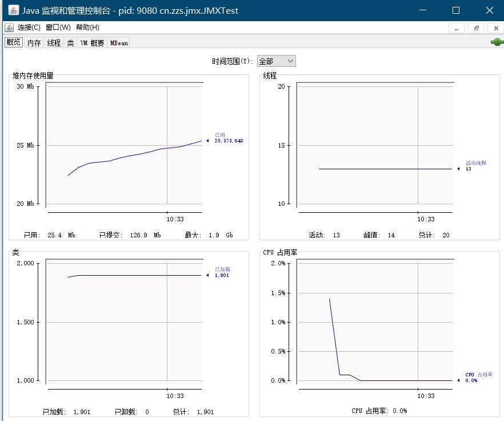Click the 类 chart plot area

point(125,321)
